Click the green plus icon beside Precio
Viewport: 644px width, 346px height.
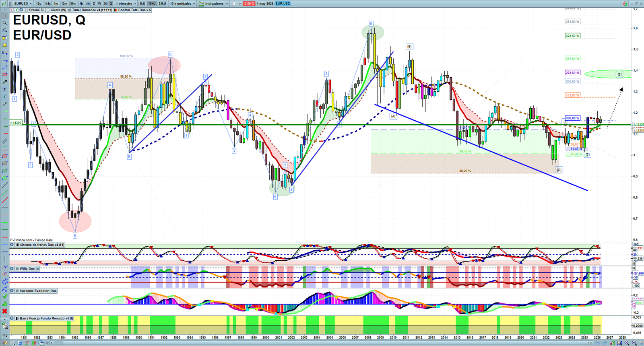click(x=17, y=10)
